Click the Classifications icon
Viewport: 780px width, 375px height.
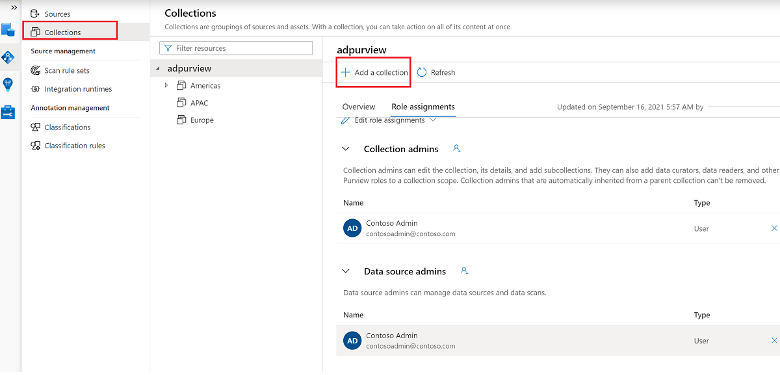[x=35, y=127]
